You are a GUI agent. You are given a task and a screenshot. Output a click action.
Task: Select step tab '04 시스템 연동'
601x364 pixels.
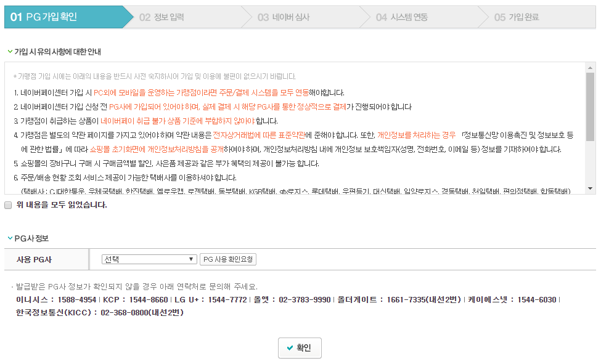[425, 17]
